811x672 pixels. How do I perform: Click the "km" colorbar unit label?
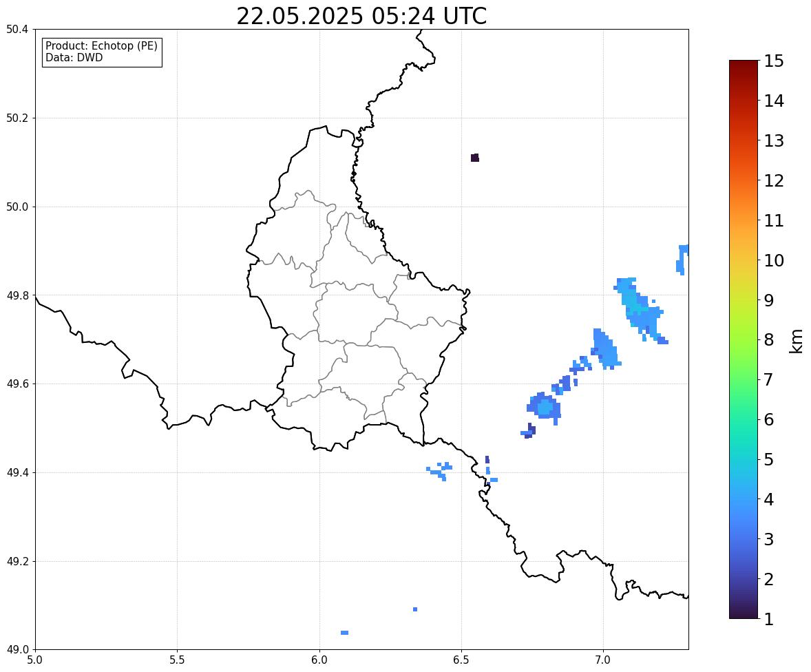(x=797, y=340)
